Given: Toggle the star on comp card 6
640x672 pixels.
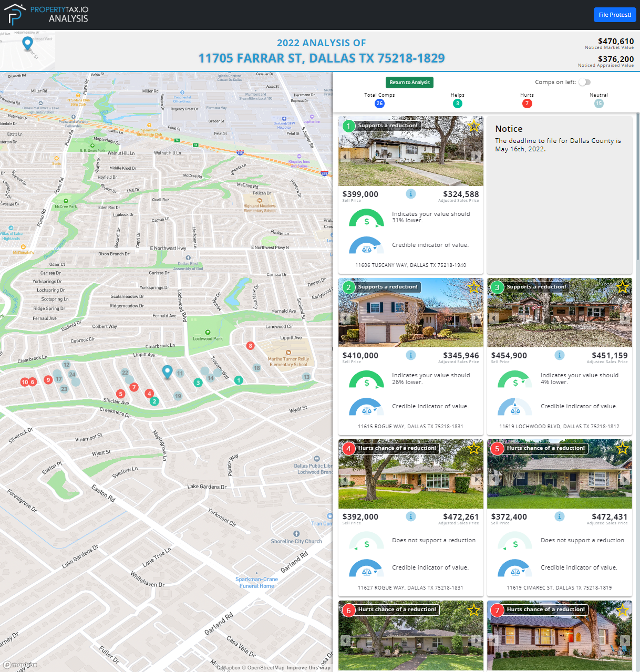Looking at the screenshot, I should [474, 609].
